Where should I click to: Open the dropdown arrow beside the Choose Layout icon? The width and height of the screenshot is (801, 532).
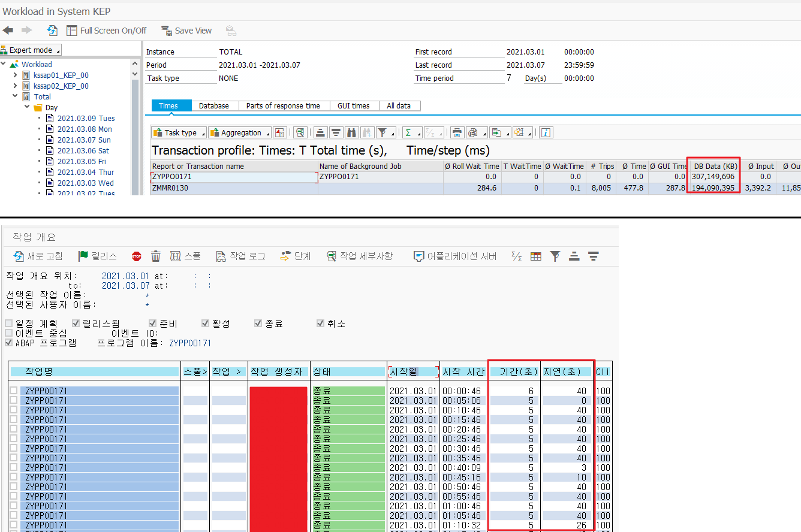[529, 133]
